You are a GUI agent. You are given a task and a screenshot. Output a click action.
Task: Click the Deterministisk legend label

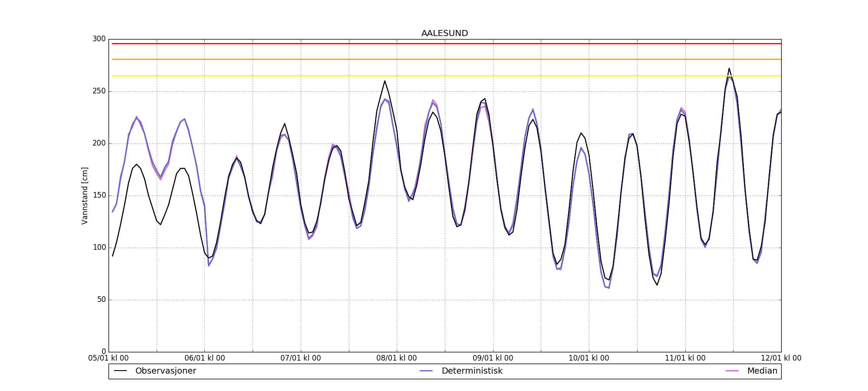click(472, 371)
